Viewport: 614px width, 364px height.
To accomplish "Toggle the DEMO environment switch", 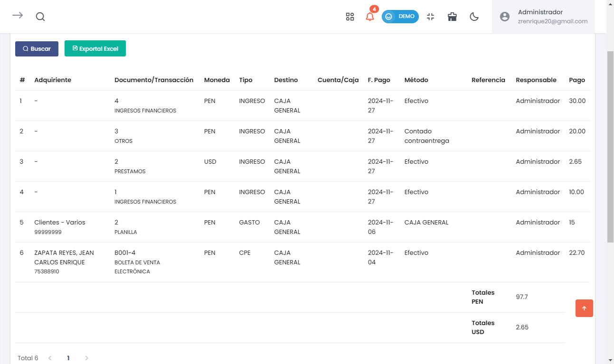I will coord(400,17).
